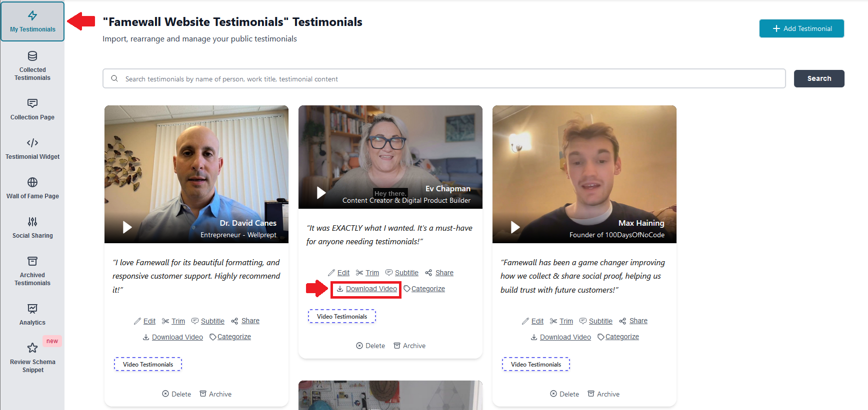Open Review Schema Snippet star icon

[x=32, y=348]
